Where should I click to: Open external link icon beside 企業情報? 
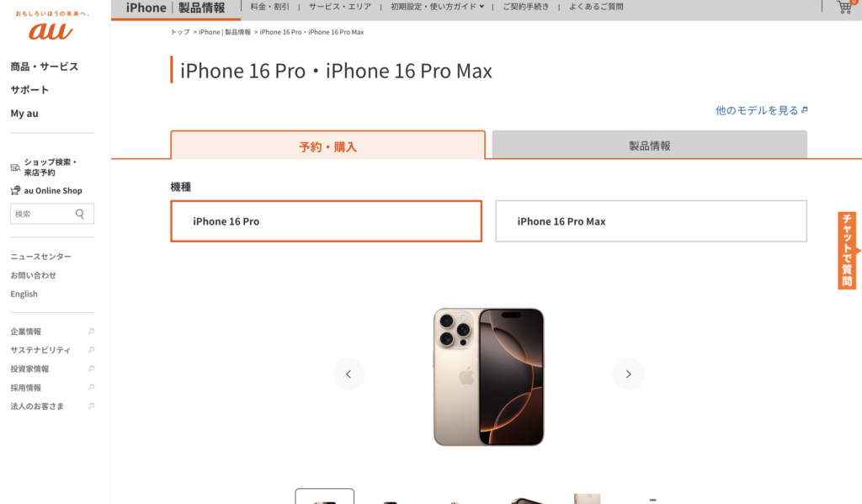(x=91, y=332)
